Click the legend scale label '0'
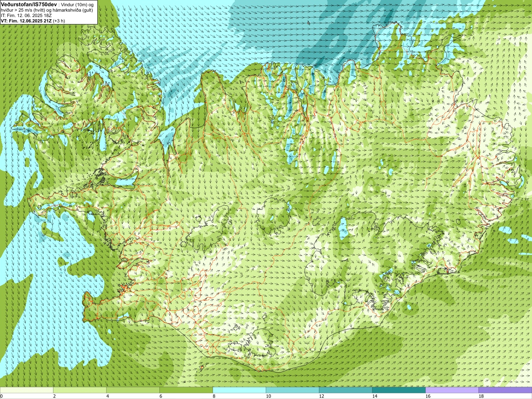The image size is (532, 399). [2, 396]
